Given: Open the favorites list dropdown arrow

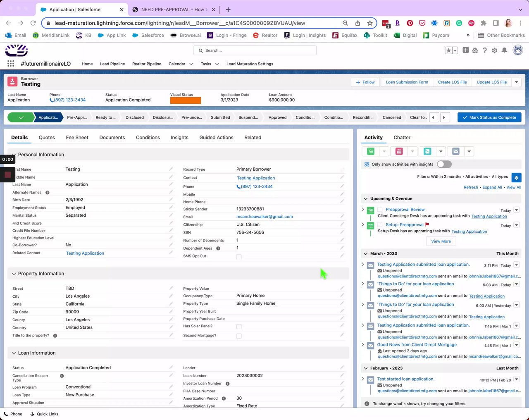Looking at the screenshot, I should tap(455, 50).
